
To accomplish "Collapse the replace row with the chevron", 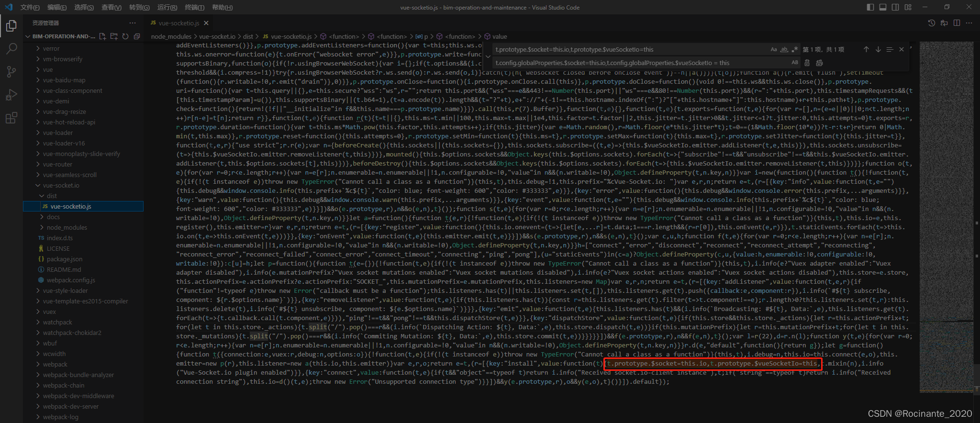I will (x=488, y=56).
